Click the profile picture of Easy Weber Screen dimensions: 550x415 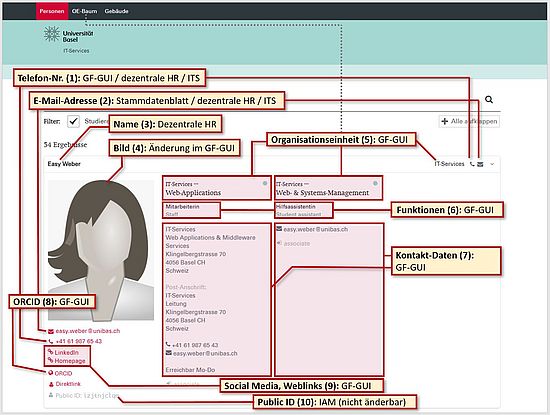(101, 250)
